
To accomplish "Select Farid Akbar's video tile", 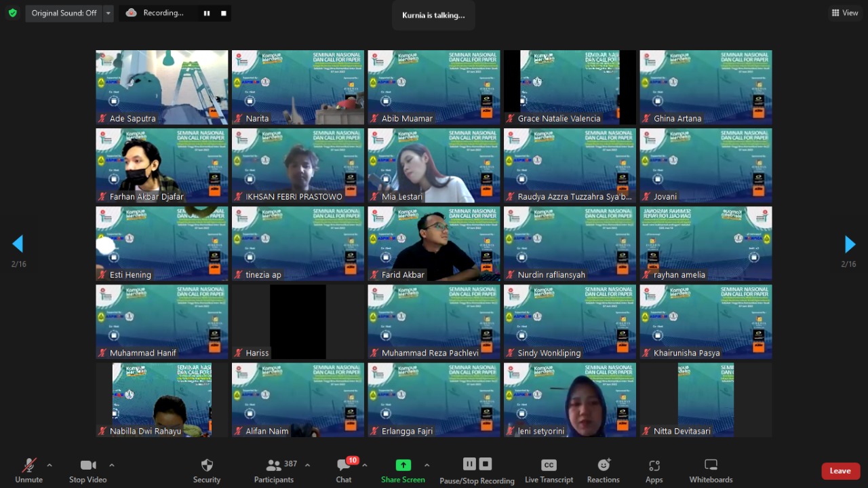I will point(434,243).
